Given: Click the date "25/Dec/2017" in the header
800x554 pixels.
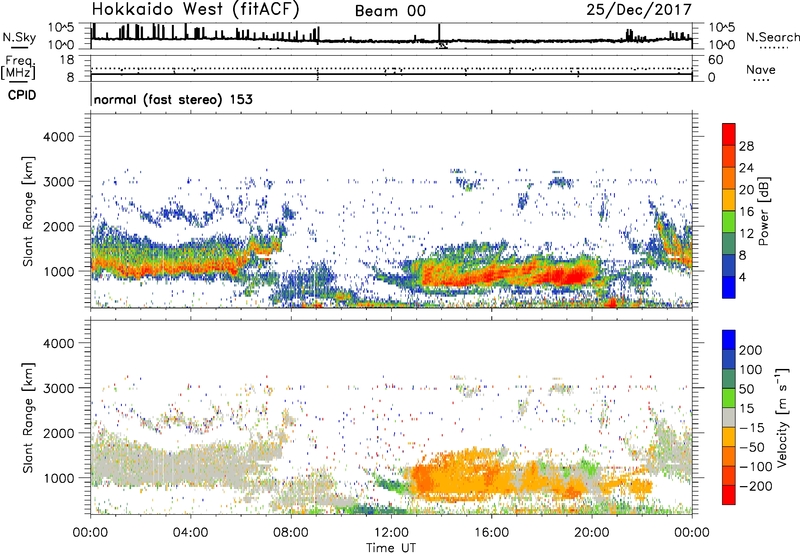Looking at the screenshot, I should tap(639, 10).
